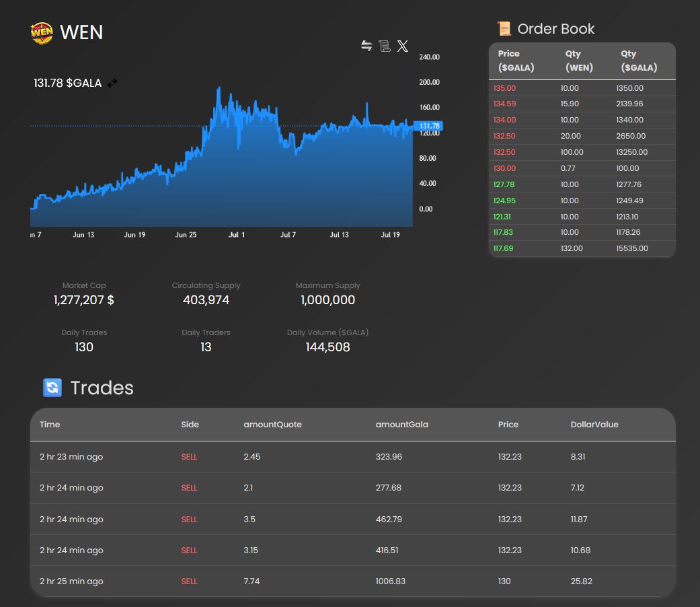Open the X (Twitter) icon
Screen dimensions: 700x607
402,46
